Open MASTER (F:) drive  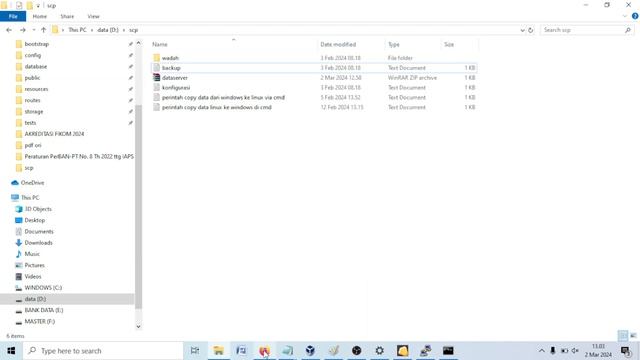tap(40, 321)
